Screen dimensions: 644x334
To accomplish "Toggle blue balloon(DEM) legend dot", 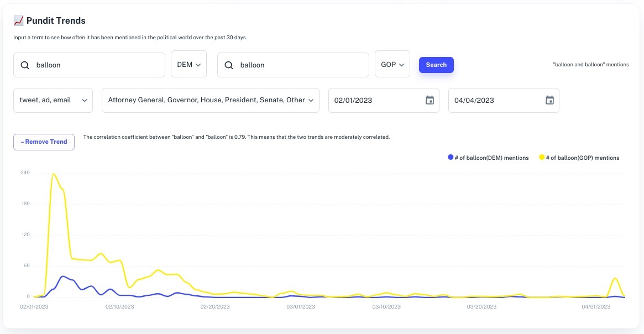I will (451, 158).
